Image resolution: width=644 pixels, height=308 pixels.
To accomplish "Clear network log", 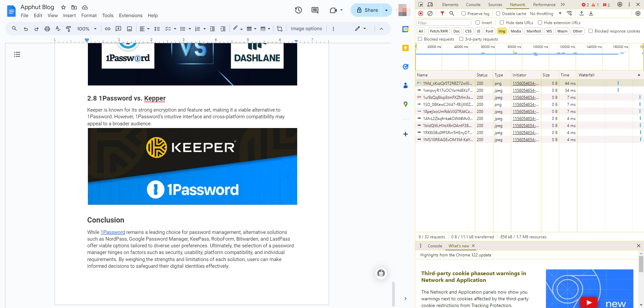I will point(430,13).
